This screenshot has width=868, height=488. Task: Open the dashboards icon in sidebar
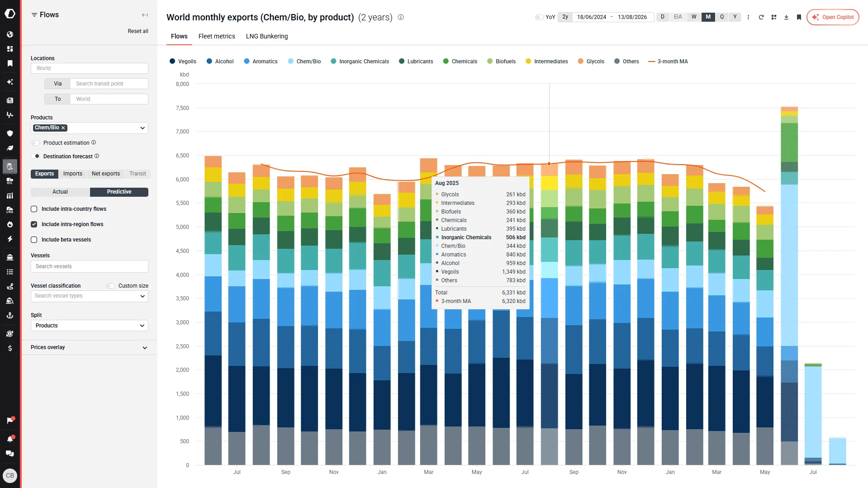tap(10, 49)
